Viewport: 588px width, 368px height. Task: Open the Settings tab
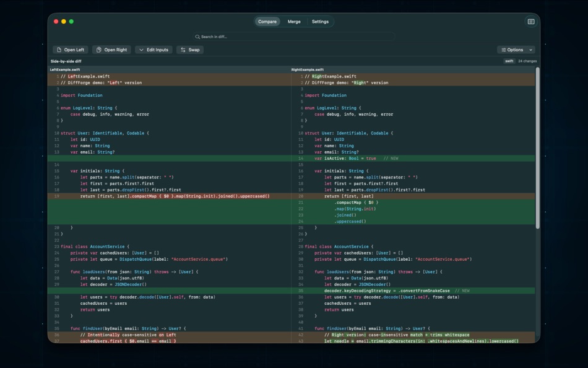(x=320, y=21)
